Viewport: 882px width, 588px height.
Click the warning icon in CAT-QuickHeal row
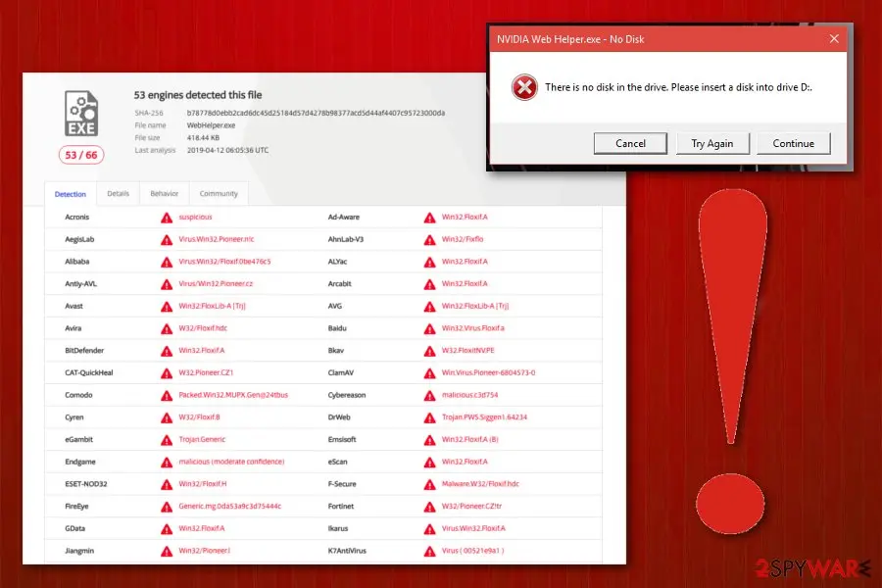click(x=167, y=373)
